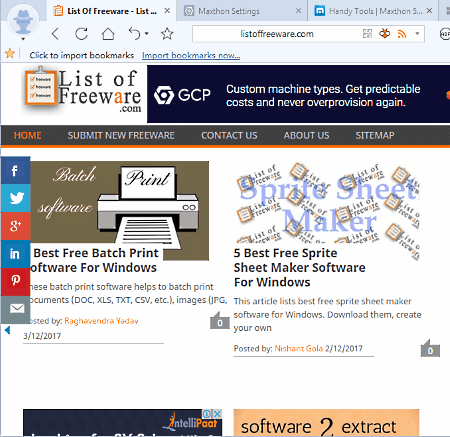The width and height of the screenshot is (450, 437).
Task: Collapse the share sidebar arrow
Action: click(x=8, y=330)
